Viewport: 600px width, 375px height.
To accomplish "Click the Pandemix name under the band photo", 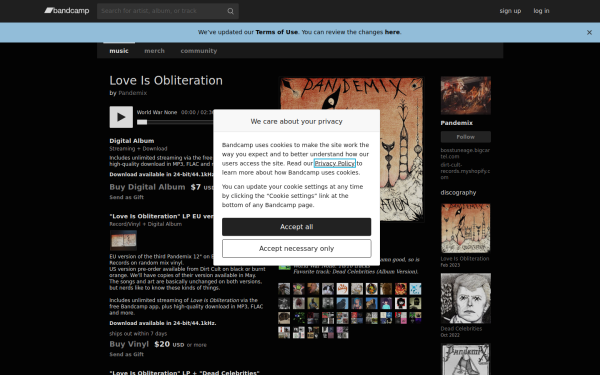I will (457, 123).
